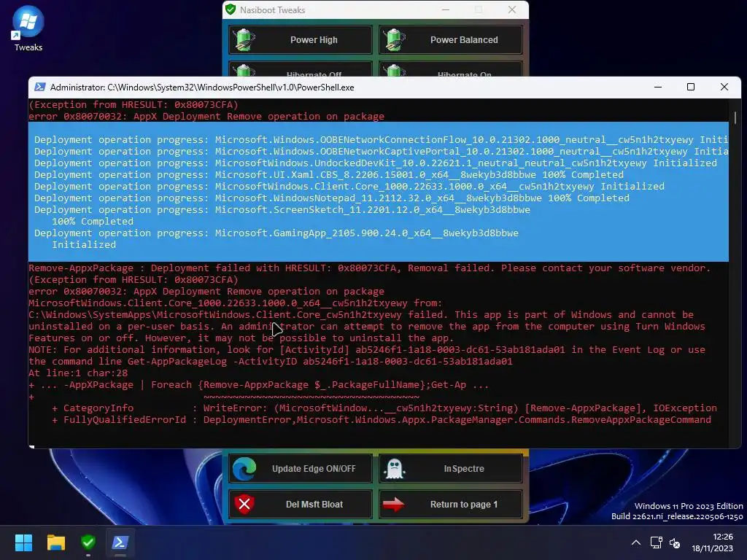Screen dimensions: 747x560
Task: Show hidden tray icons chevron
Action: point(636,542)
